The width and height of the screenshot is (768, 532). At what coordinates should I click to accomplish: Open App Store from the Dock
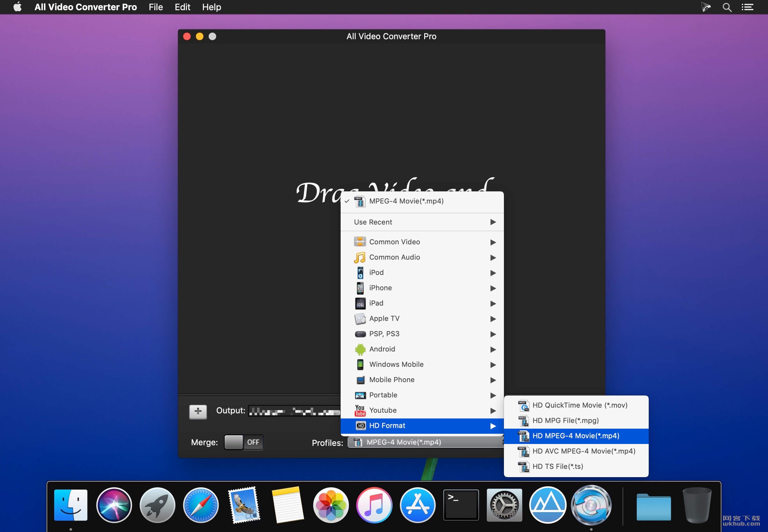pyautogui.click(x=418, y=505)
